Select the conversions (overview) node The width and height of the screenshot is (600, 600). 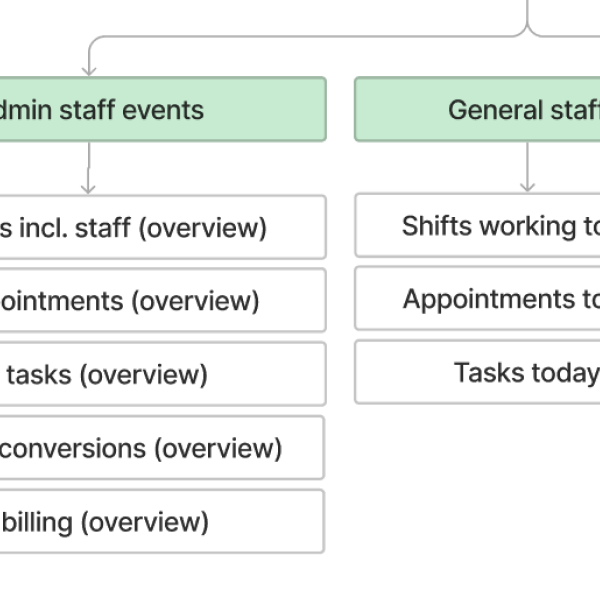coord(162,448)
